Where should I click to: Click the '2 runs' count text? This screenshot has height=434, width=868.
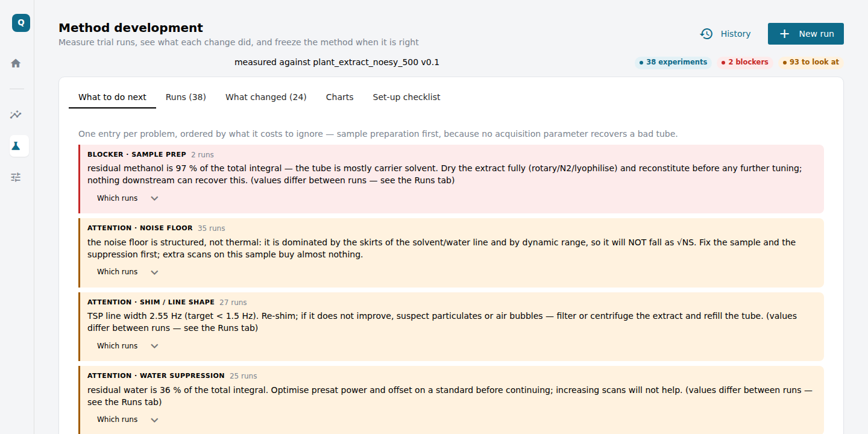pos(203,155)
